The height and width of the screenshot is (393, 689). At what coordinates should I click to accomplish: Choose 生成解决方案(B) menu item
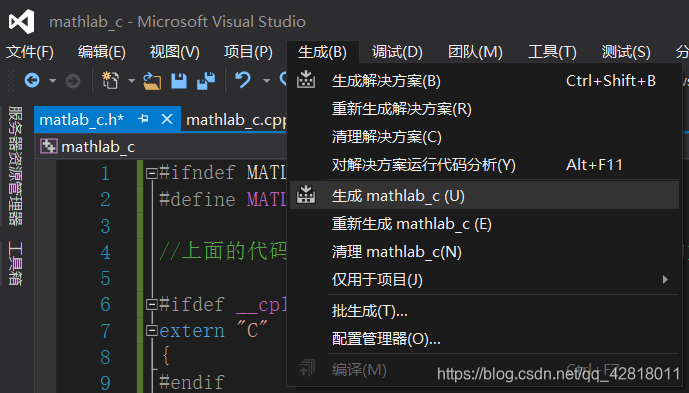(484, 81)
